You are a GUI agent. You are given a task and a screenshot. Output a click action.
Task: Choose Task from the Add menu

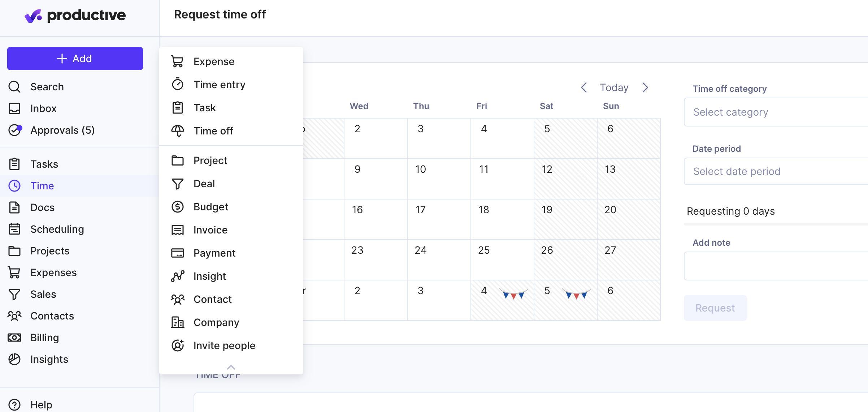pos(231,108)
